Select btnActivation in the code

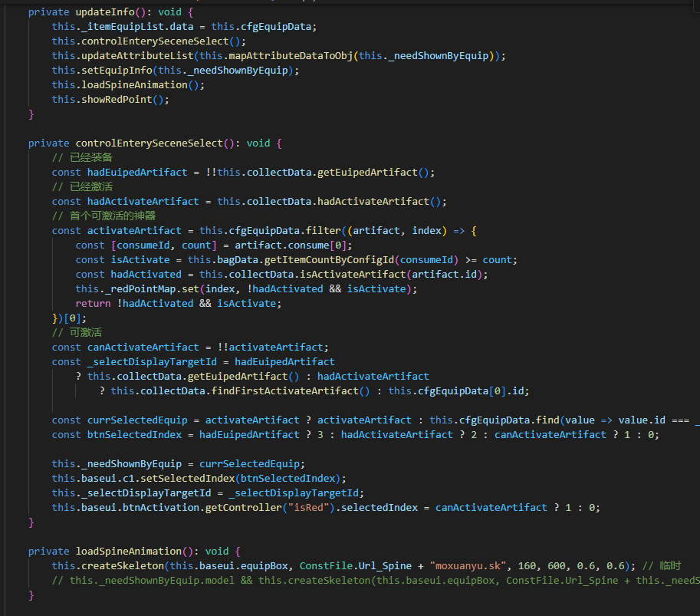coord(161,508)
